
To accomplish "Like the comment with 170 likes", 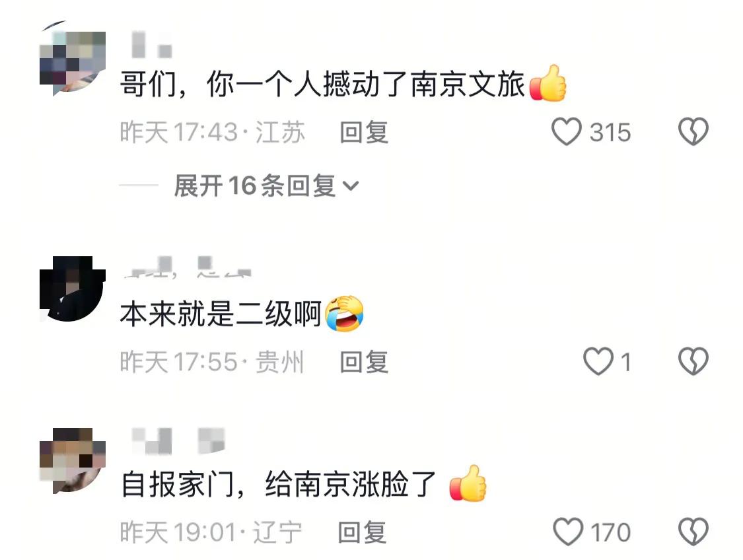I will click(x=568, y=532).
